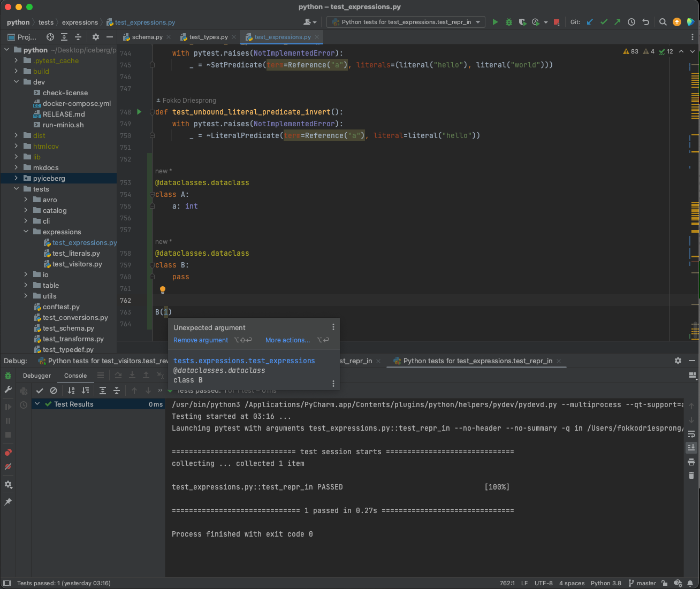
Task: Open editor tabs more-options menu
Action: click(x=692, y=37)
